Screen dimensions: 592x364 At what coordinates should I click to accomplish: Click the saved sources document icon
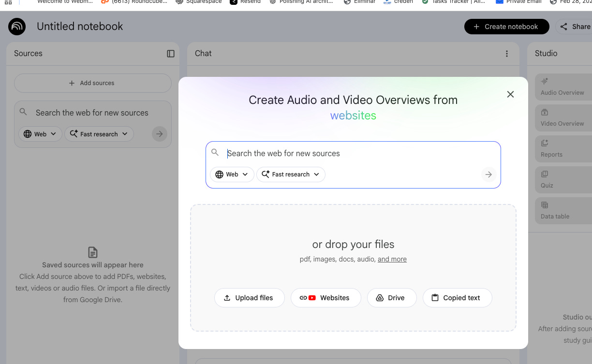click(93, 252)
